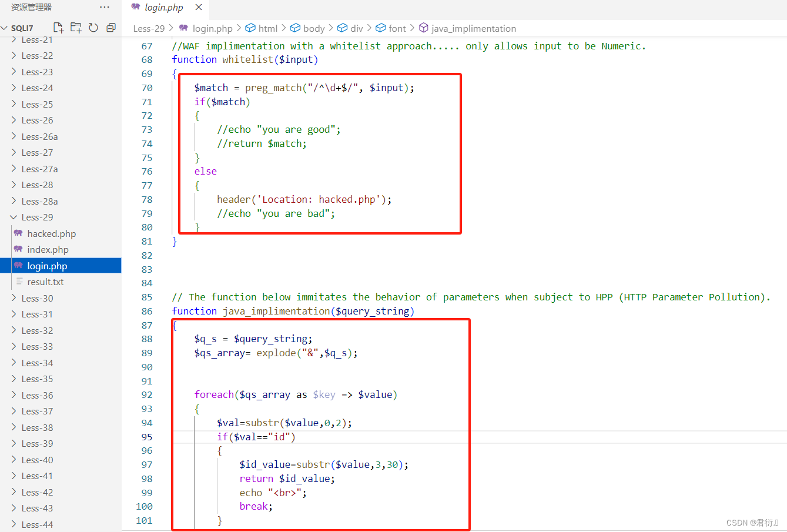787x532 pixels.
Task: Click font in the breadcrumb path
Action: pos(397,28)
